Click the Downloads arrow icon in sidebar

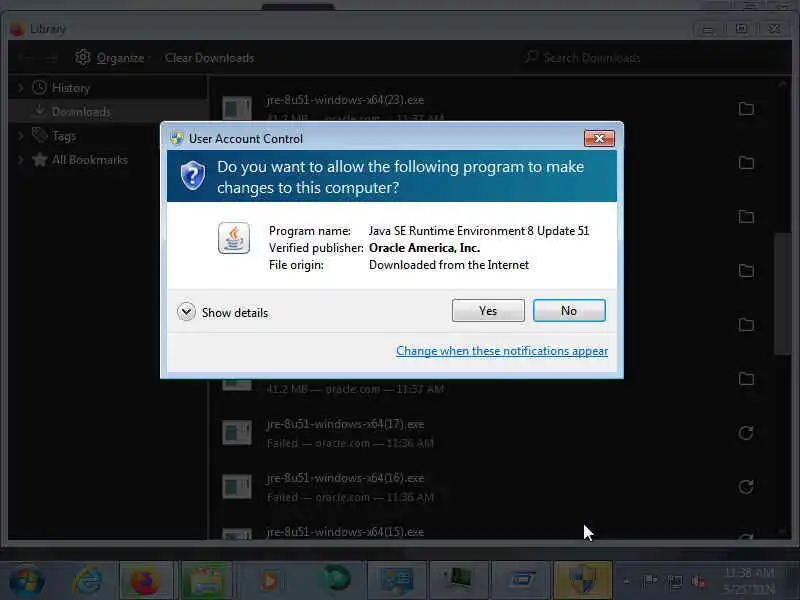[39, 111]
